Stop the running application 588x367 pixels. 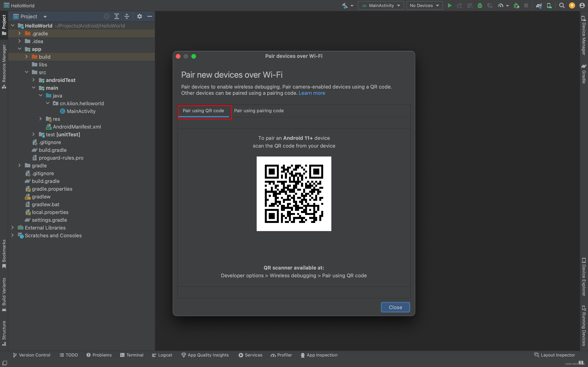click(526, 5)
